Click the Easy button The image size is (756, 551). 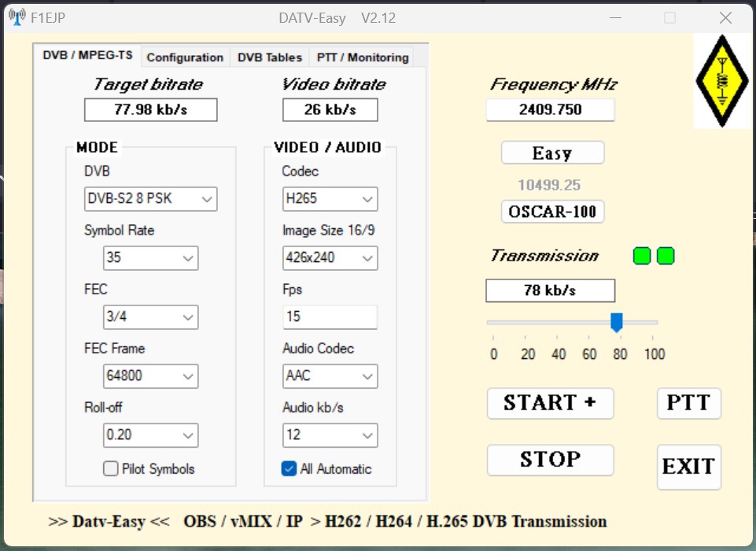(x=552, y=153)
